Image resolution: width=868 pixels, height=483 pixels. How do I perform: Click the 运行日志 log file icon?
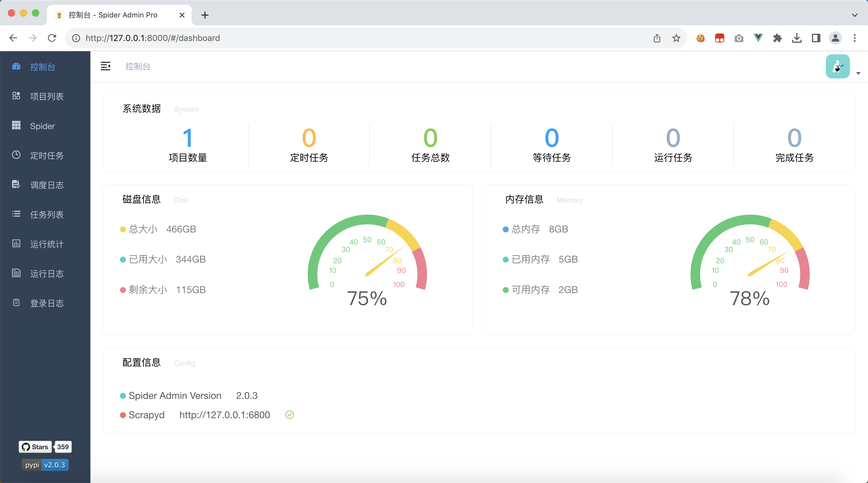16,273
